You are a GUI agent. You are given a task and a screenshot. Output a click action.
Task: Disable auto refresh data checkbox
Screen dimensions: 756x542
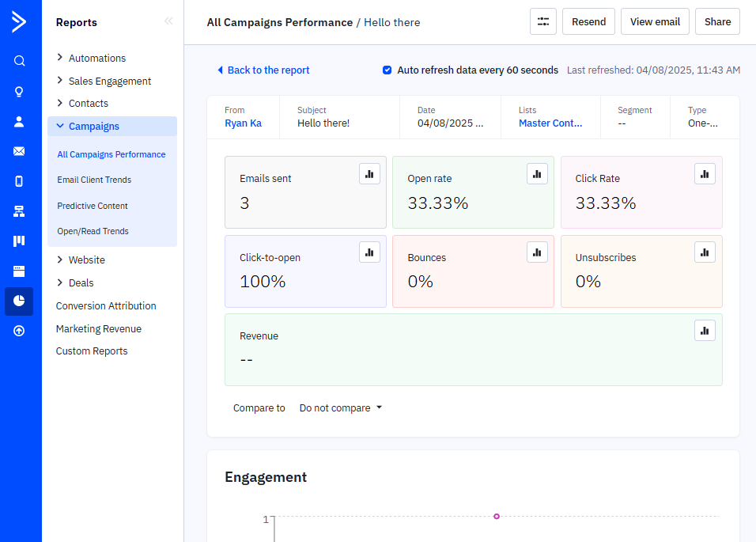(387, 70)
